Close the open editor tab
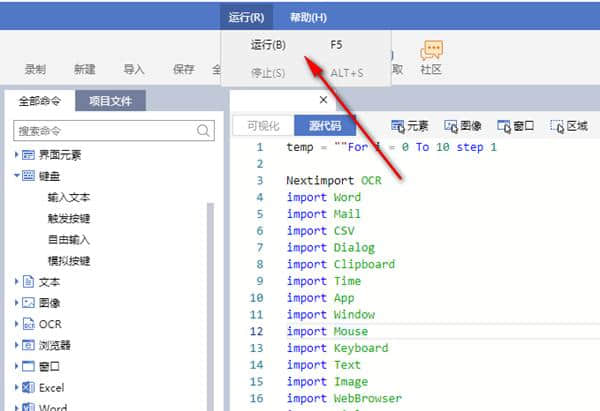600x411 pixels. (x=323, y=100)
